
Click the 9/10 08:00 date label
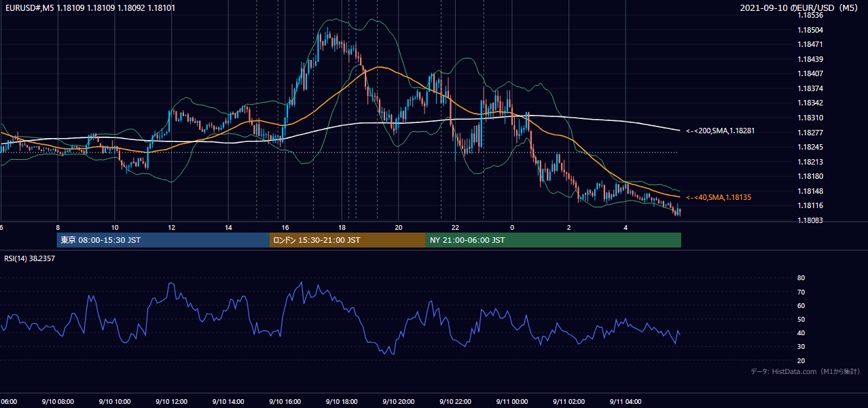[x=57, y=402]
